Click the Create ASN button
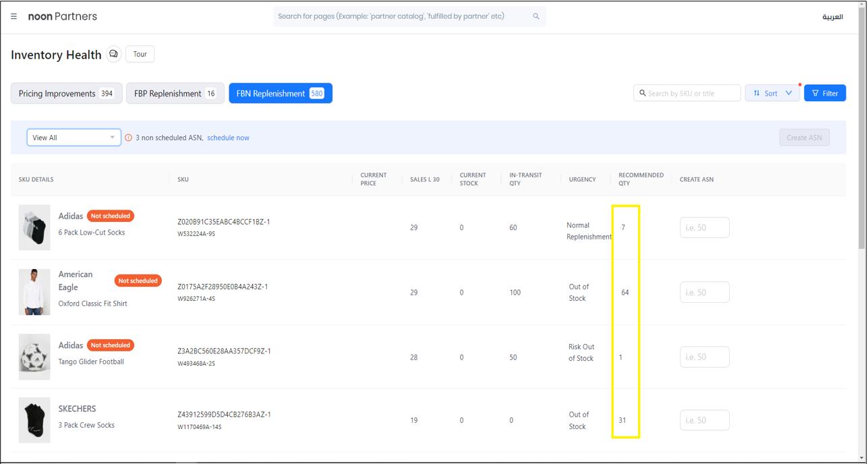The height and width of the screenshot is (464, 868). pyautogui.click(x=804, y=138)
